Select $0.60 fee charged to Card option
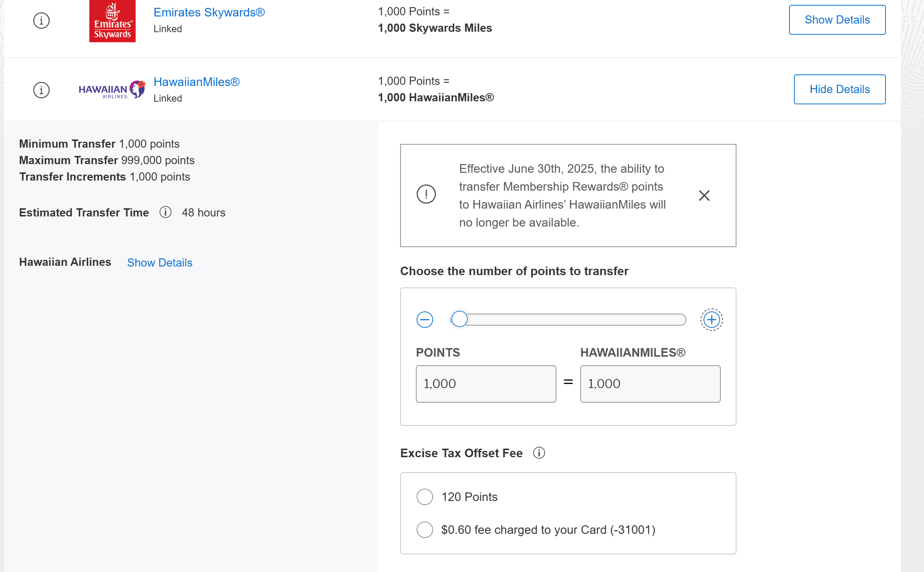 pos(424,530)
